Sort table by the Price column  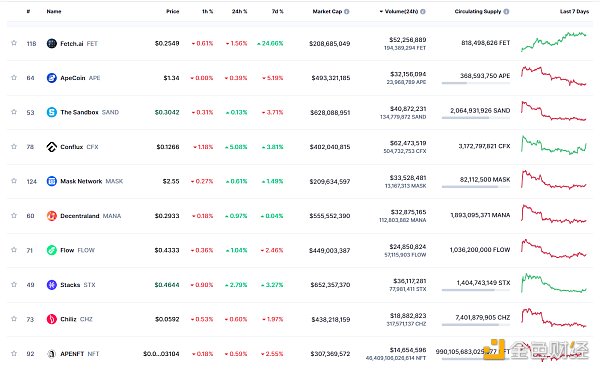pos(173,11)
